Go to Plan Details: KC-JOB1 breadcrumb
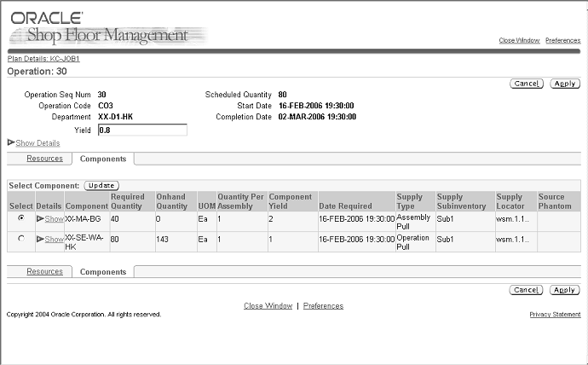Image resolution: width=588 pixels, height=365 pixels. [43, 59]
